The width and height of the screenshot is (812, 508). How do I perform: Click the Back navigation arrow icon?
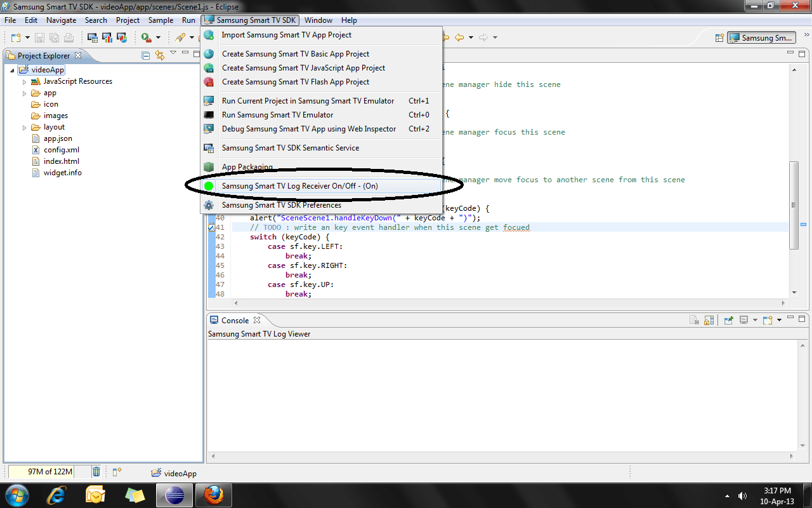[x=459, y=37]
